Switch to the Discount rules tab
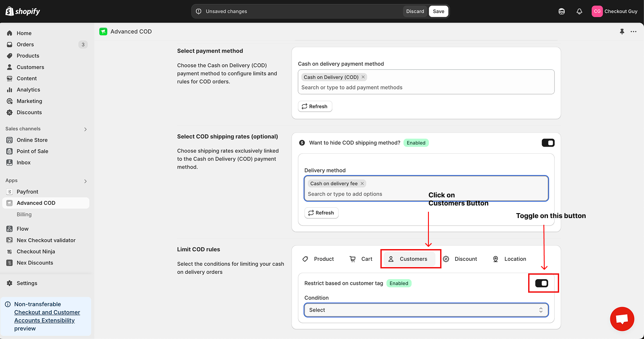644x339 pixels. point(460,259)
